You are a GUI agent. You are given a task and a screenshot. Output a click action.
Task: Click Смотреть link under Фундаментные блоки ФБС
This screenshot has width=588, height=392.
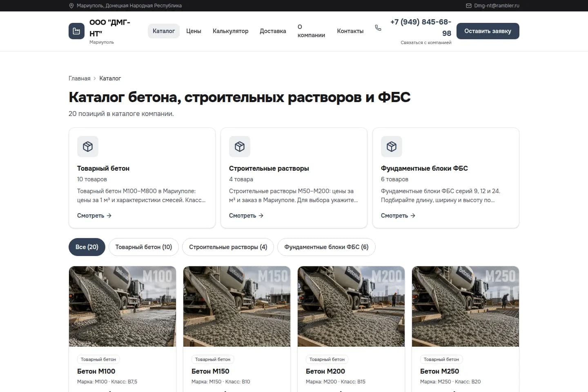[x=398, y=216]
